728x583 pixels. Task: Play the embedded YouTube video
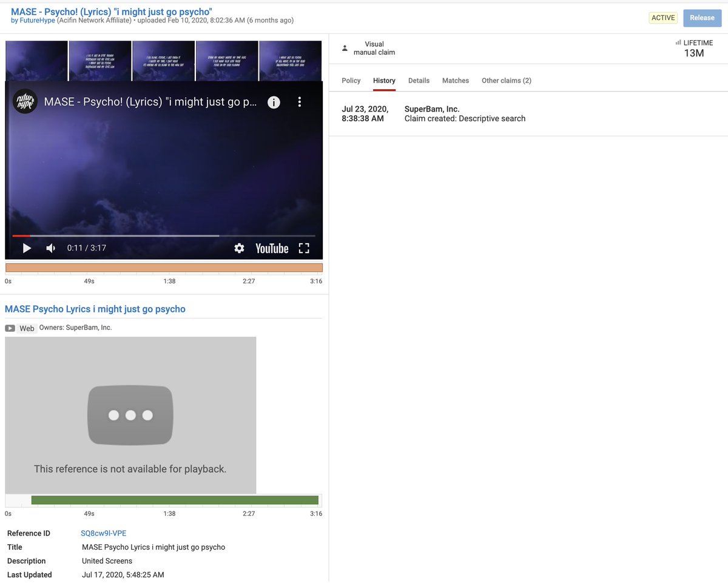27,248
